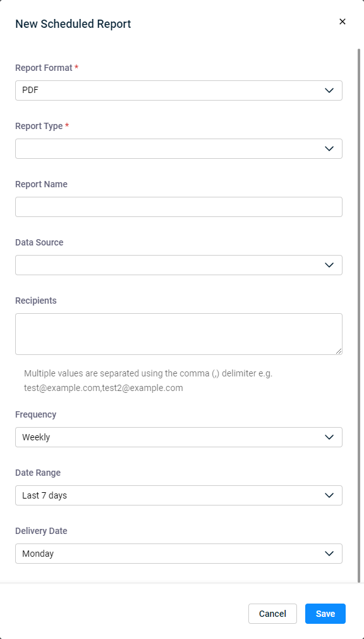364x639 pixels.
Task: Expand Frequency using its chevron arrow
Action: (x=329, y=437)
